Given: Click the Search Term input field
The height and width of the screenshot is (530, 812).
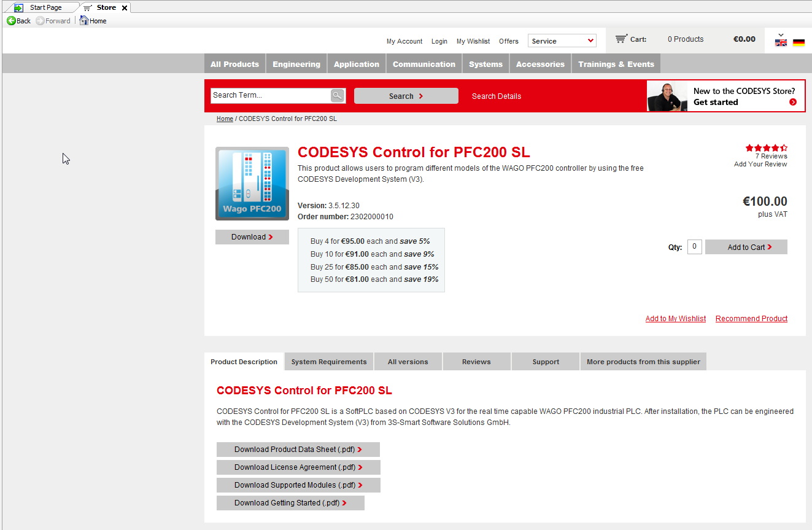Looking at the screenshot, I should point(270,95).
